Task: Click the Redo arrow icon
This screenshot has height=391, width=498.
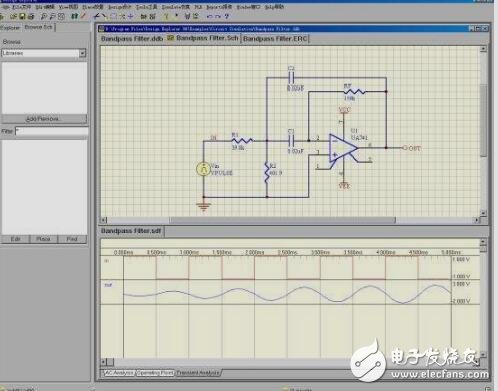Action: [x=218, y=16]
